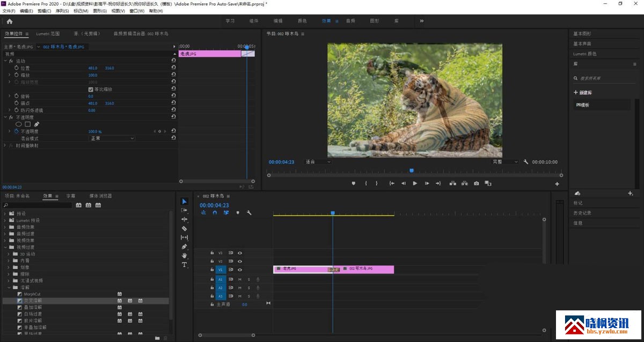This screenshot has height=342, width=644.
Task: Open the 历史记录 panel
Action: (x=582, y=213)
